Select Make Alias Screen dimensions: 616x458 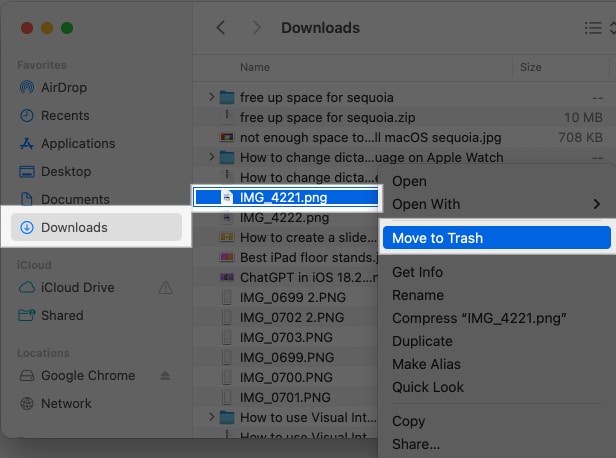point(426,365)
